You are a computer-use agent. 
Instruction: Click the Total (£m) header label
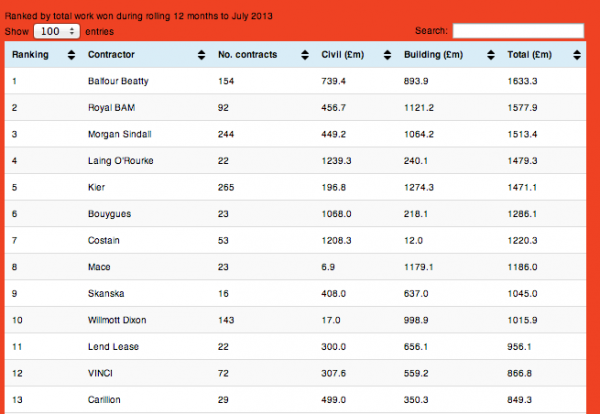(x=530, y=55)
